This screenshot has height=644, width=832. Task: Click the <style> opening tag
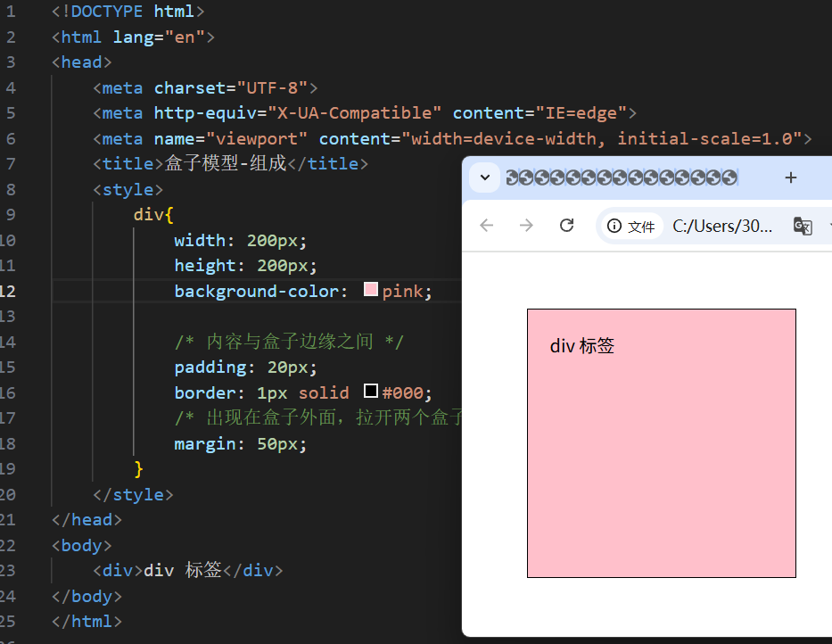(128, 189)
